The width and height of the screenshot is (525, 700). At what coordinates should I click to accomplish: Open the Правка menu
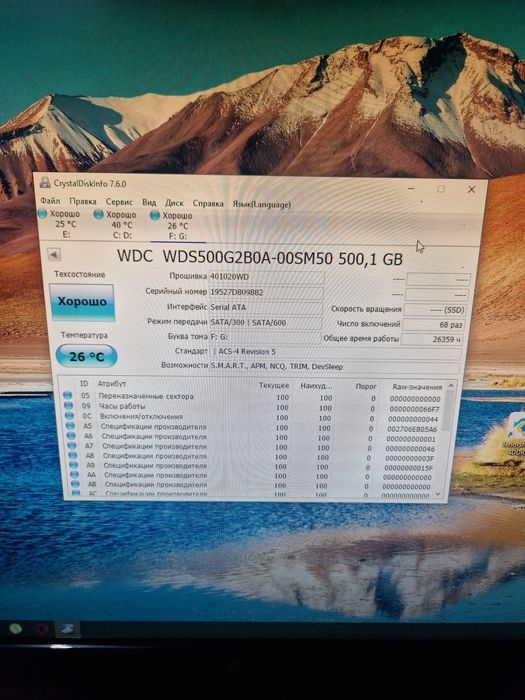(83, 201)
